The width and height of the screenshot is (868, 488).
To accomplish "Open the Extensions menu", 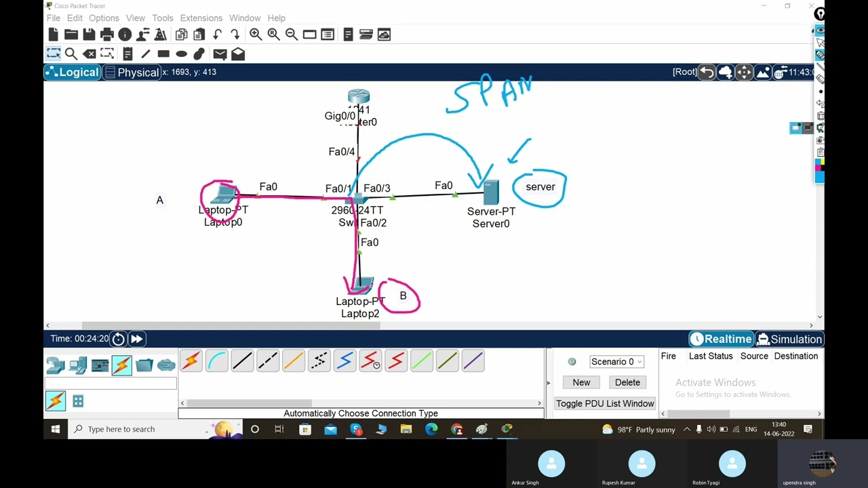I will (201, 18).
